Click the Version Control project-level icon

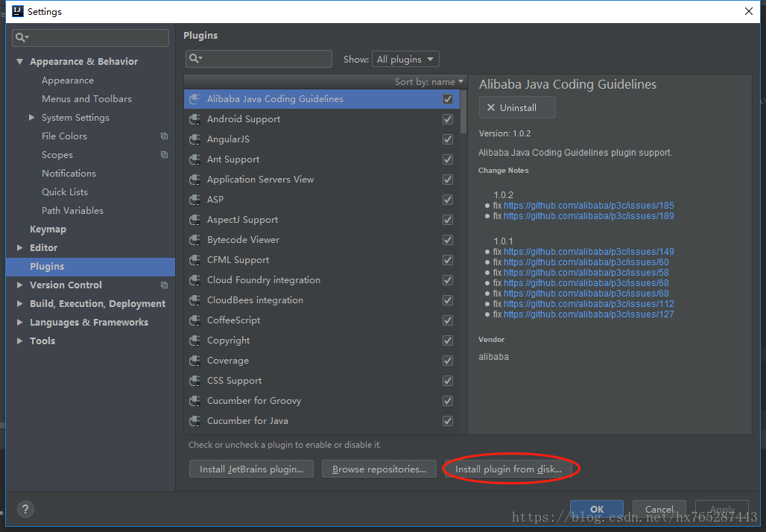click(164, 285)
